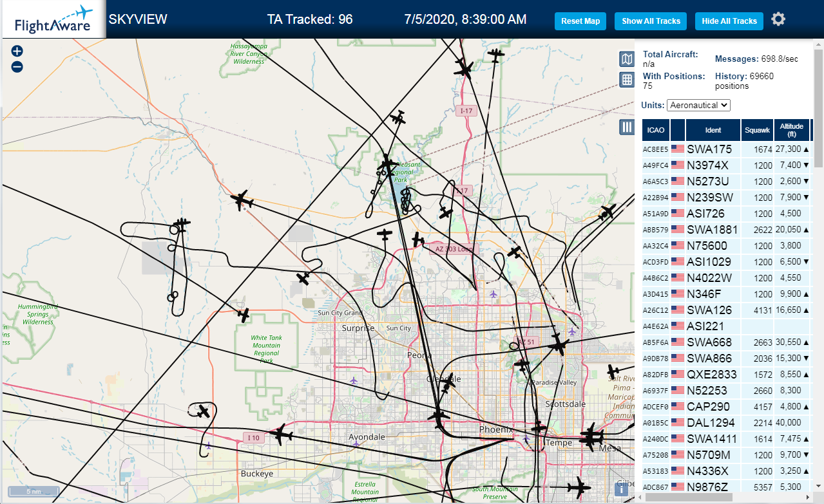Sort table by ICAO column header
The image size is (824, 504).
(x=655, y=130)
